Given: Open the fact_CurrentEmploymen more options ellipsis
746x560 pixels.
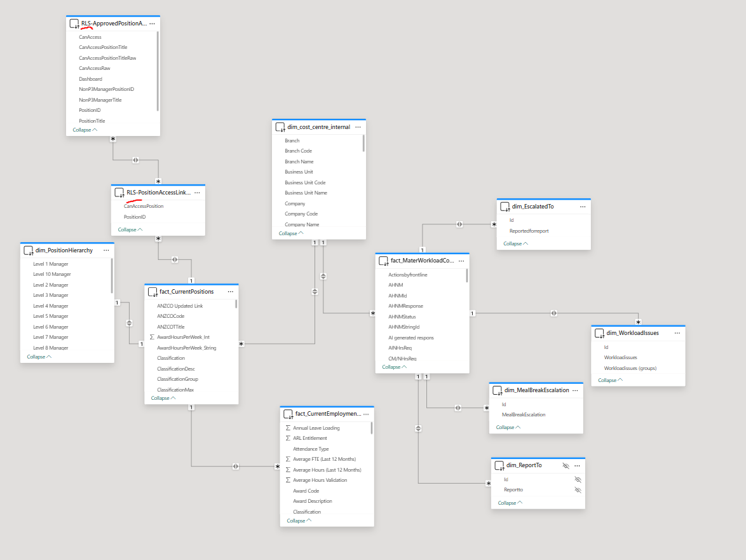Looking at the screenshot, I should pos(366,414).
